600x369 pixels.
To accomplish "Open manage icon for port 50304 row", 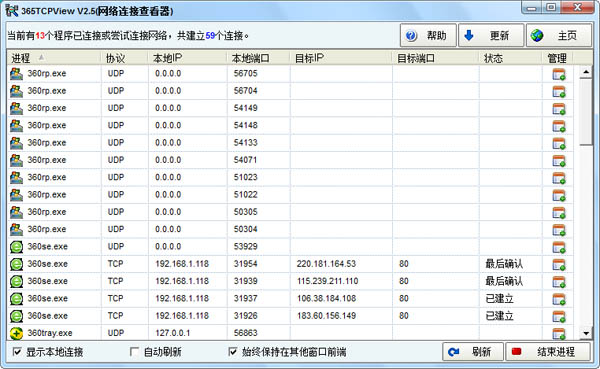I will click(559, 230).
